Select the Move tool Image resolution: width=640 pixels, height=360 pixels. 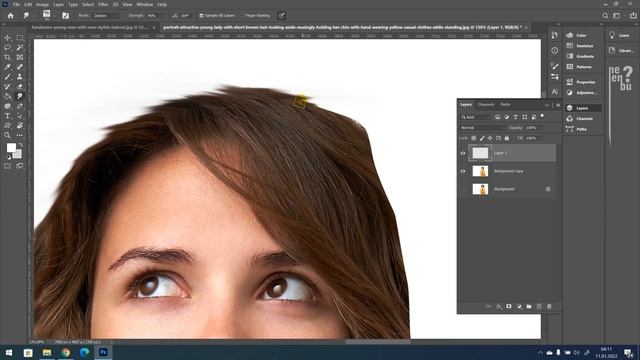click(x=7, y=38)
